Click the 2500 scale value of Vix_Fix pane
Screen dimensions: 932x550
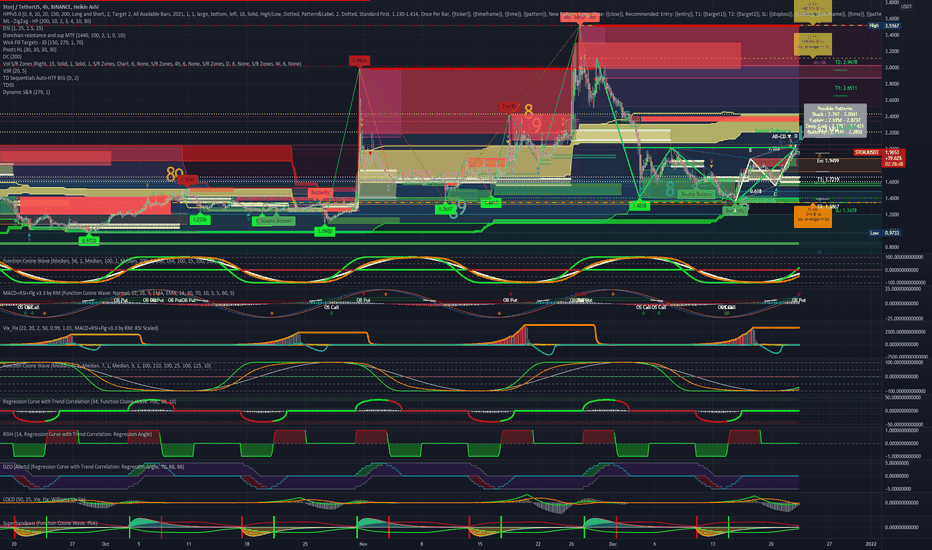(902, 332)
